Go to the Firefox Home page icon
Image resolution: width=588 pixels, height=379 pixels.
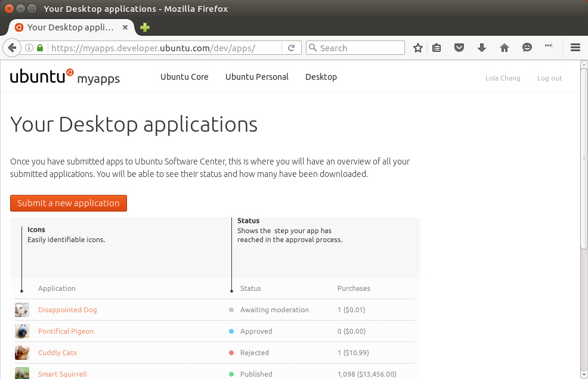(505, 48)
